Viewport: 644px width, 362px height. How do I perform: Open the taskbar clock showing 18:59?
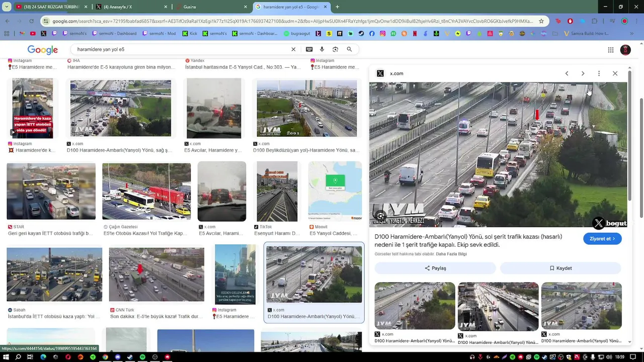[x=619, y=357]
